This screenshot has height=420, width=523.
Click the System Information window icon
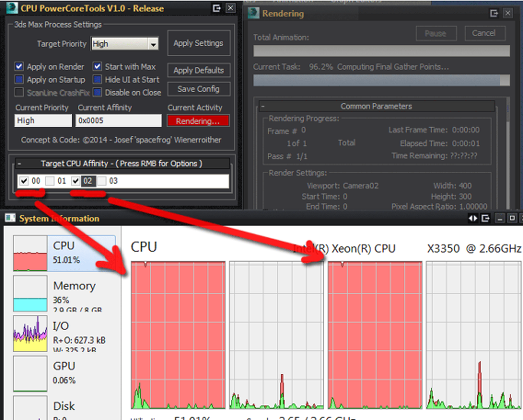[x=11, y=218]
